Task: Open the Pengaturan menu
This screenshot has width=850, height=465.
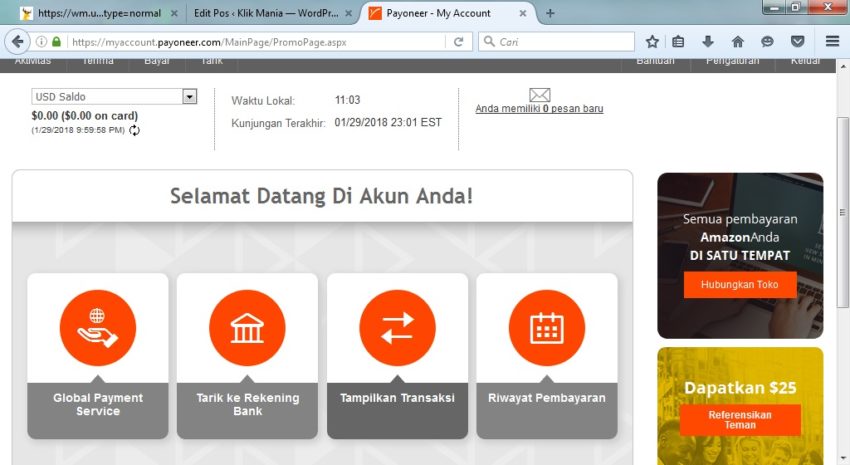Action: 732,62
